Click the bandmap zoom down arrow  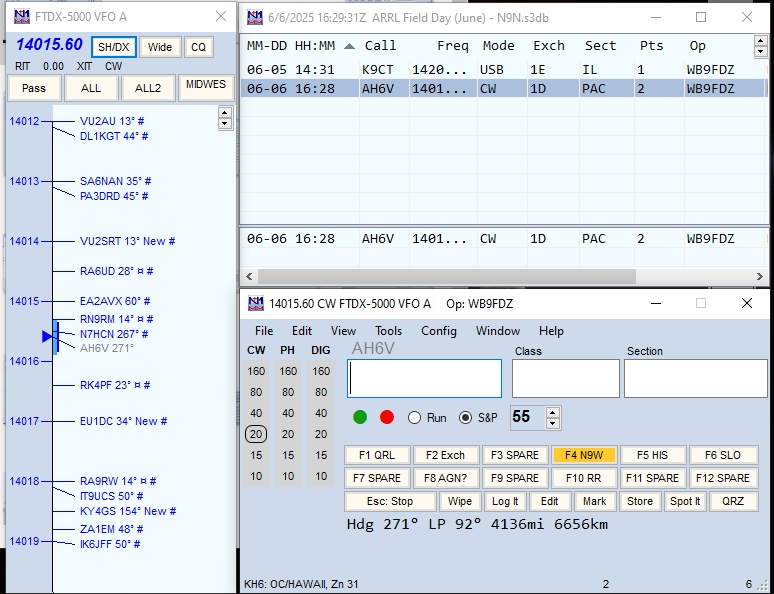tap(225, 124)
